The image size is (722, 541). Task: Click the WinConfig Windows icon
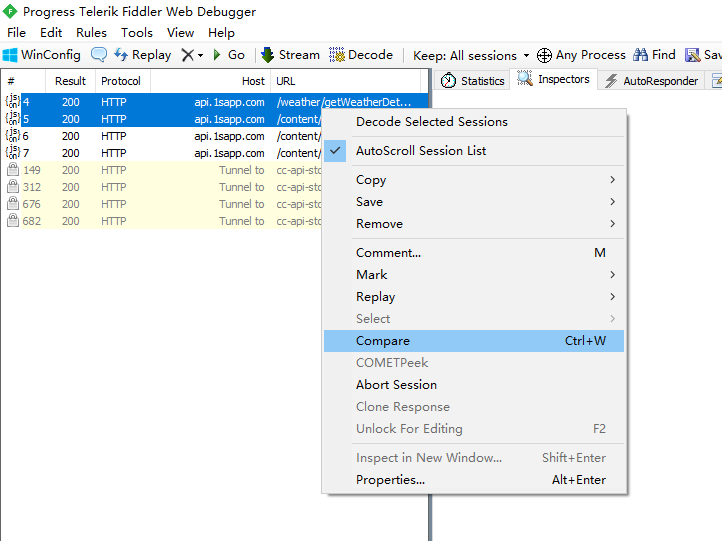11,55
